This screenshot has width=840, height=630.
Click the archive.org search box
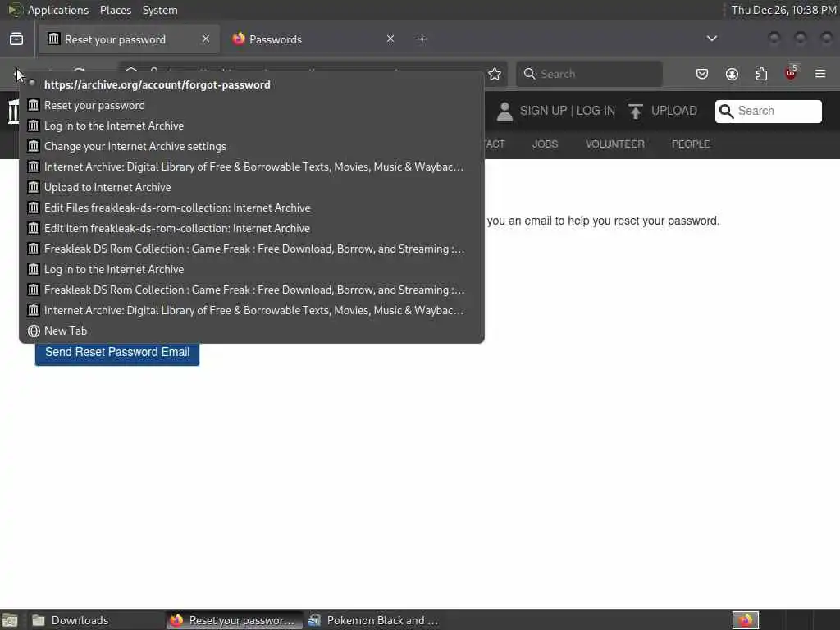(x=768, y=111)
